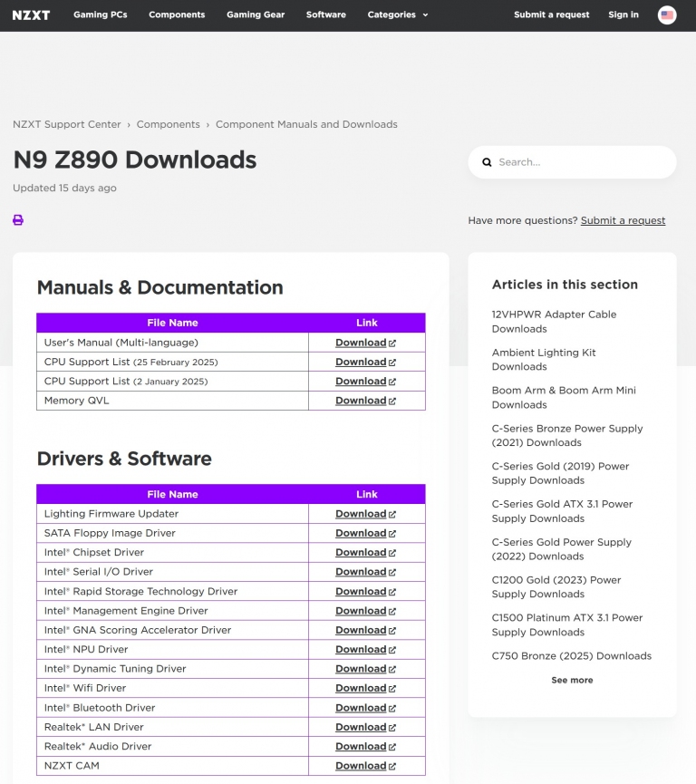
Task: Open C-Series Gold (2019) Power Supply Downloads
Action: pyautogui.click(x=560, y=473)
